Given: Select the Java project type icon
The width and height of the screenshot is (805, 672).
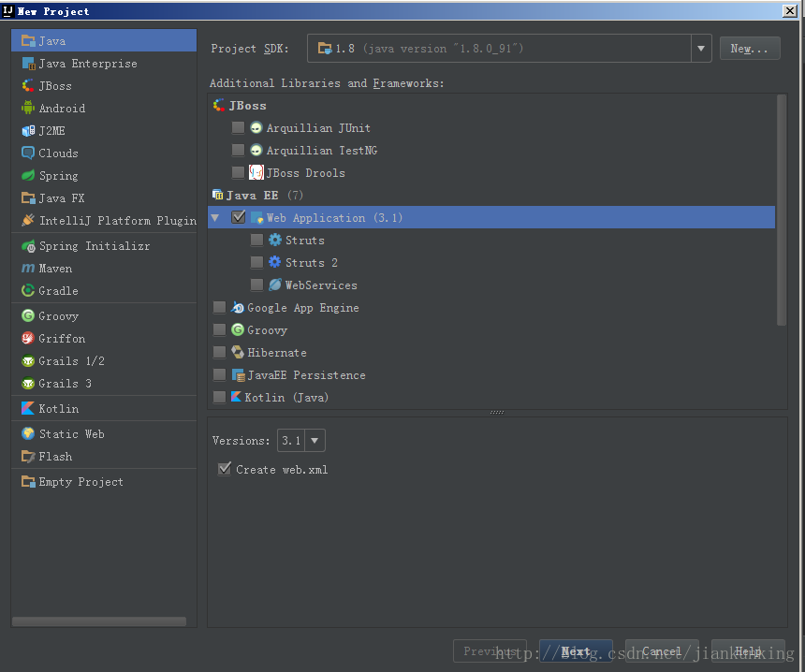Looking at the screenshot, I should coord(28,41).
